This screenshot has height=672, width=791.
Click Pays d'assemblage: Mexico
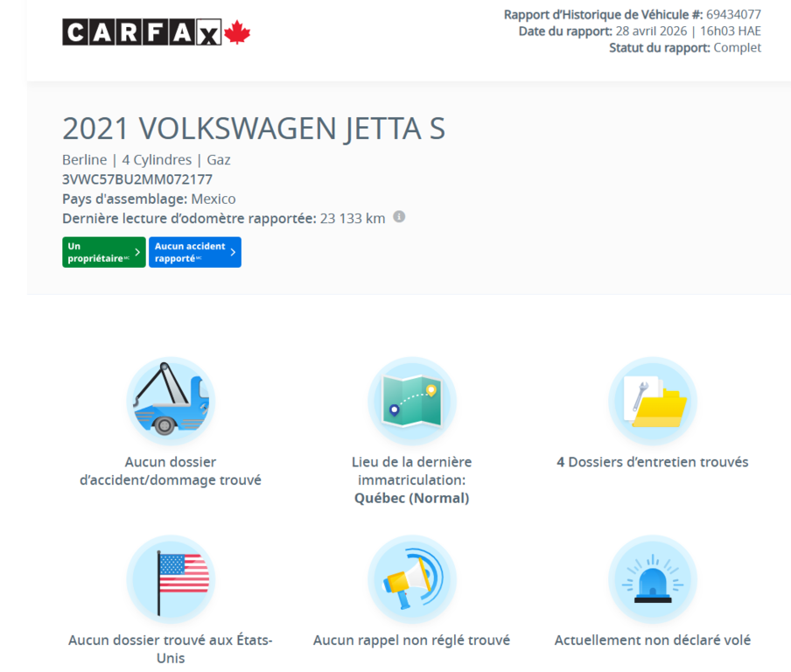[149, 199]
